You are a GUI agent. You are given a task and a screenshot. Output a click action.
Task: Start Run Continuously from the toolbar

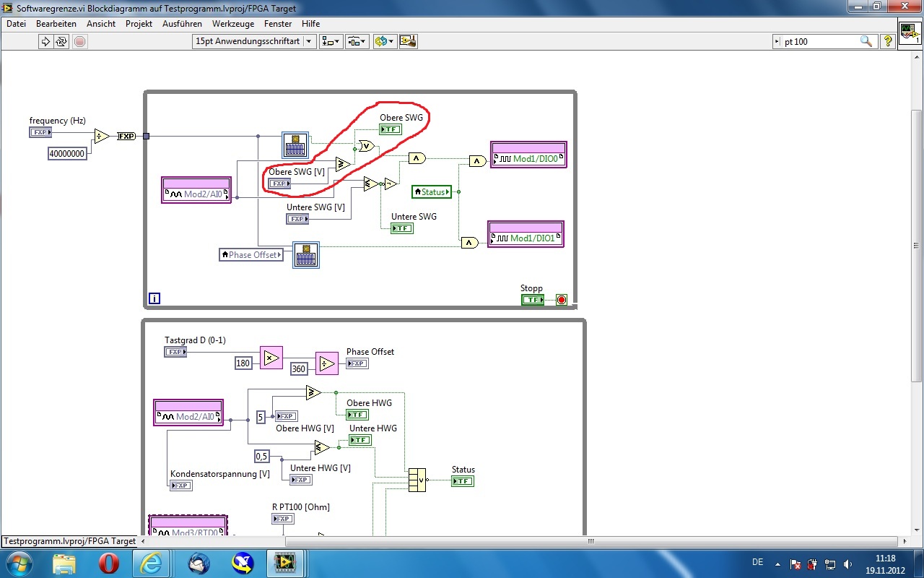(x=61, y=41)
